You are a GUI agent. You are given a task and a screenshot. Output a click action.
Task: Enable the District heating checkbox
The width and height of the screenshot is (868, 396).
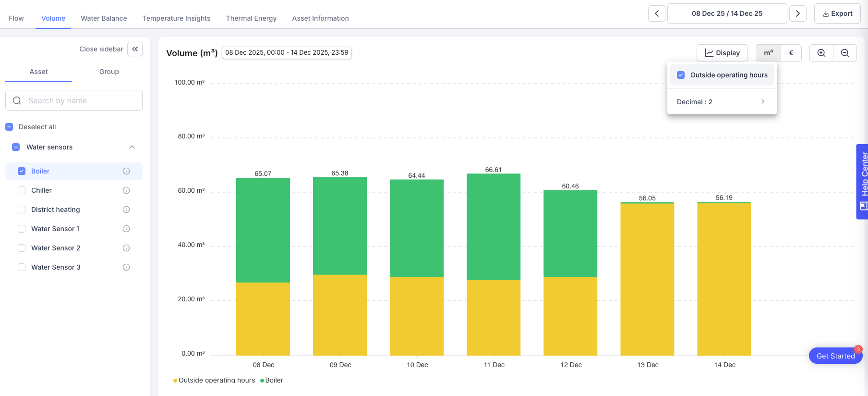coord(22,210)
